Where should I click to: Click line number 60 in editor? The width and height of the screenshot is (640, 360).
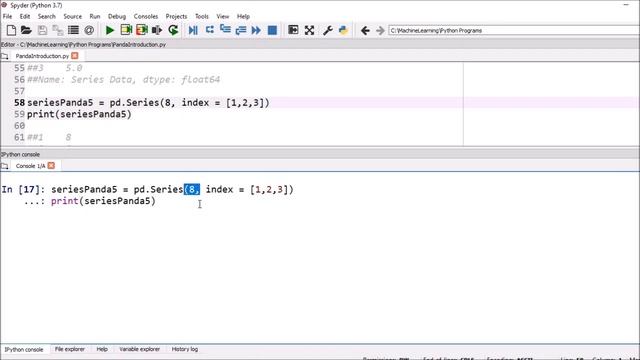click(19, 126)
